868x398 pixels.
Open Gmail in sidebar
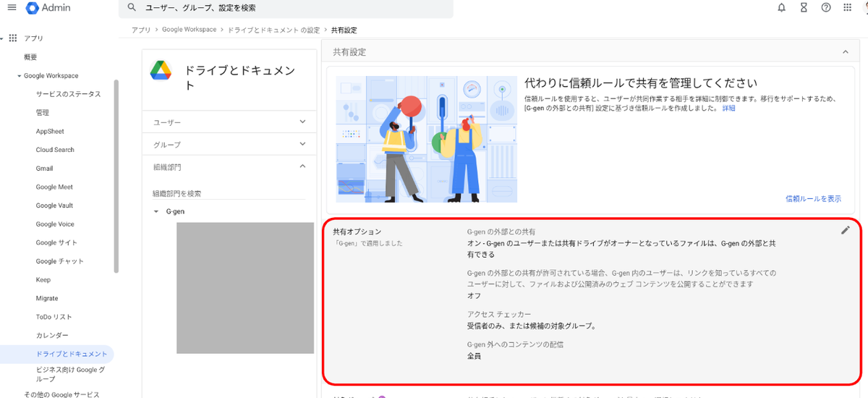tap(44, 169)
